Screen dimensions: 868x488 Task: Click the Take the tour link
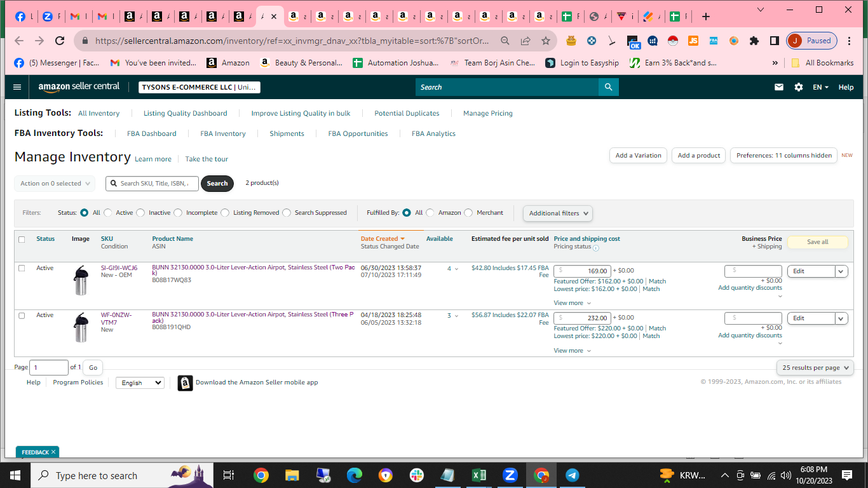pos(207,159)
